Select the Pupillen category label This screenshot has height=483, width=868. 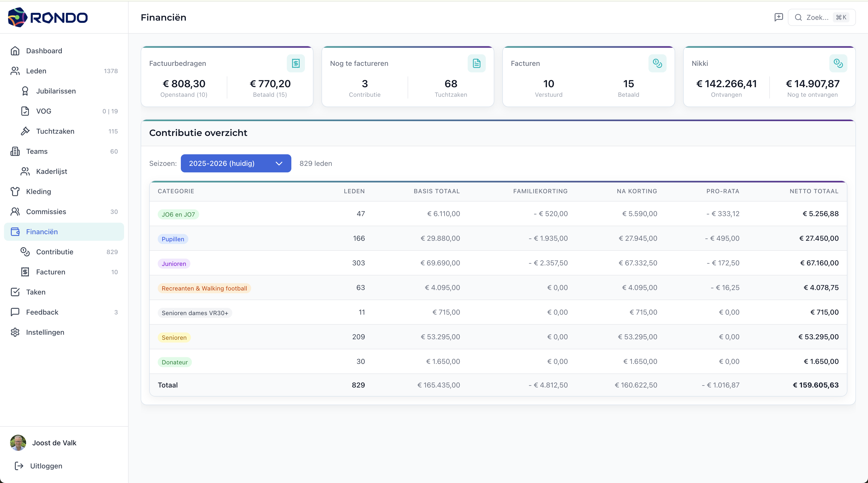pos(173,239)
